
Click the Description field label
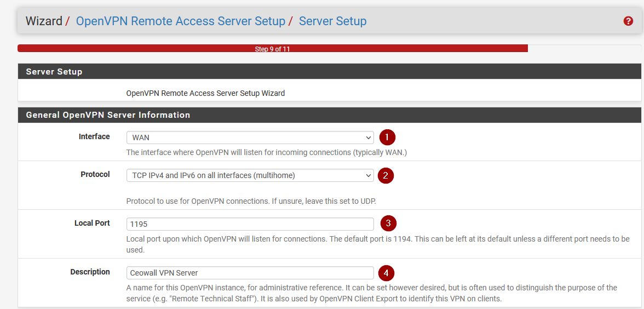[x=90, y=272]
